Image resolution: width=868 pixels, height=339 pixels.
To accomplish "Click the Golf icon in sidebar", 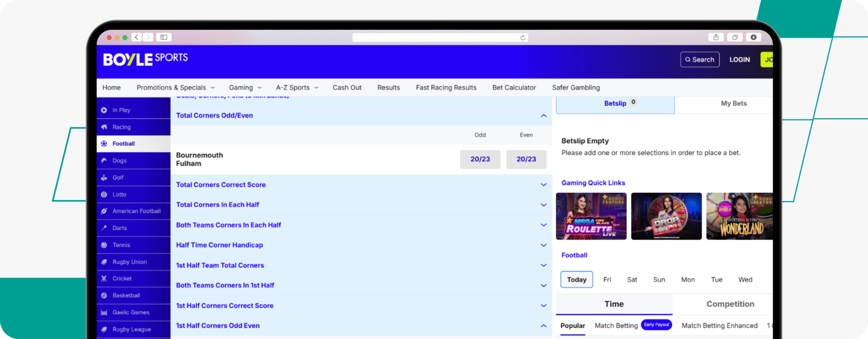I will click(104, 177).
